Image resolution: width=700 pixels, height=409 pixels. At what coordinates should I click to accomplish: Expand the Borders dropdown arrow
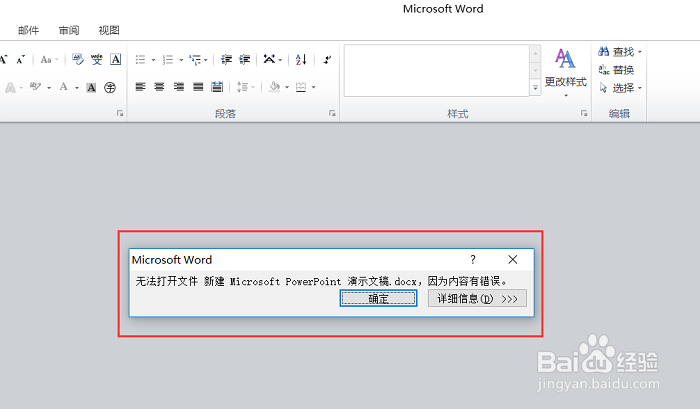313,88
